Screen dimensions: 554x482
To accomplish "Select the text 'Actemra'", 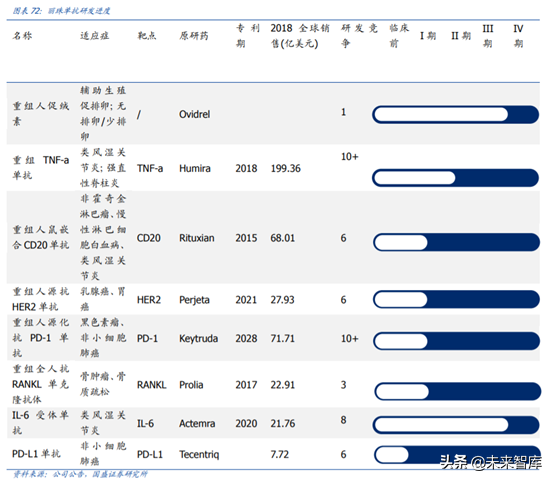I will pyautogui.click(x=197, y=423).
